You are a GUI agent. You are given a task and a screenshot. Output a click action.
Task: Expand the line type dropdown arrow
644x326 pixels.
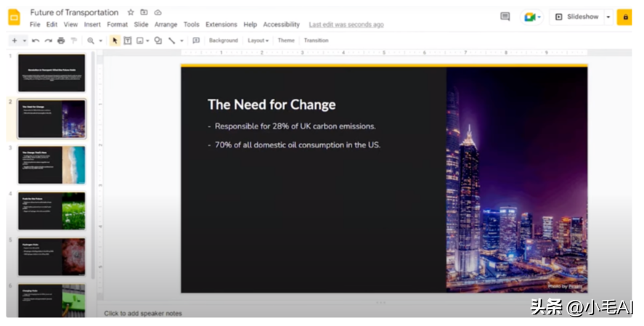[182, 41]
